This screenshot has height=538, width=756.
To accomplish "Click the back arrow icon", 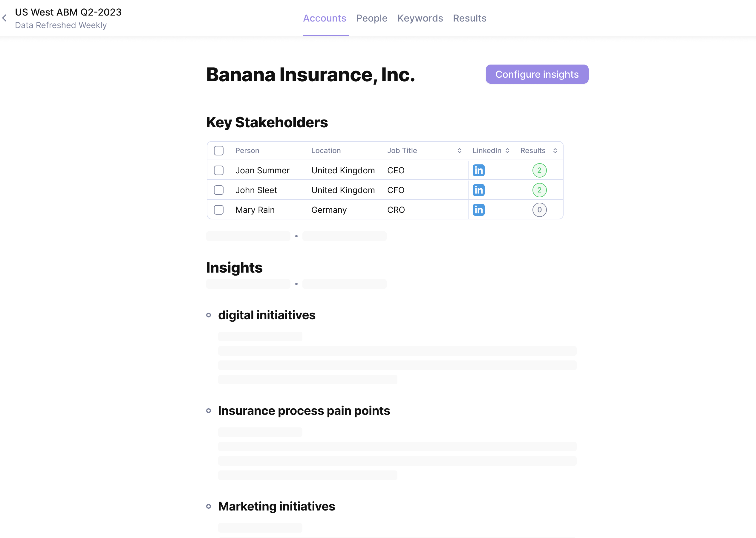I will point(5,18).
